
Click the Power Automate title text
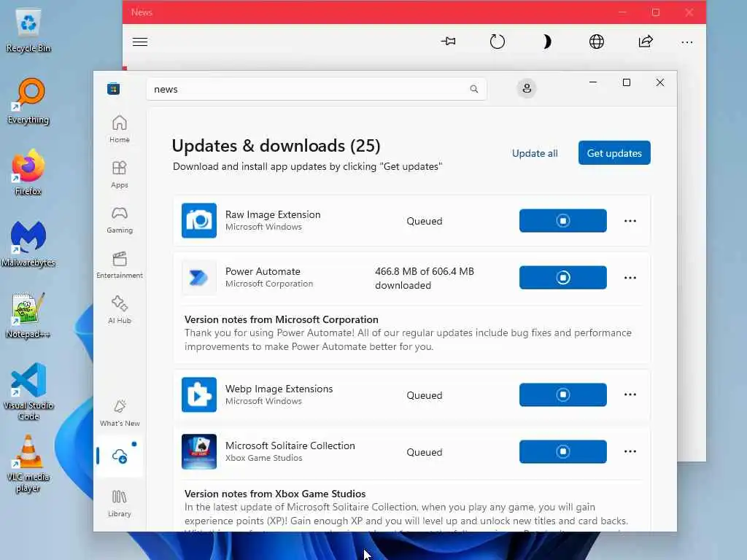[x=263, y=271]
